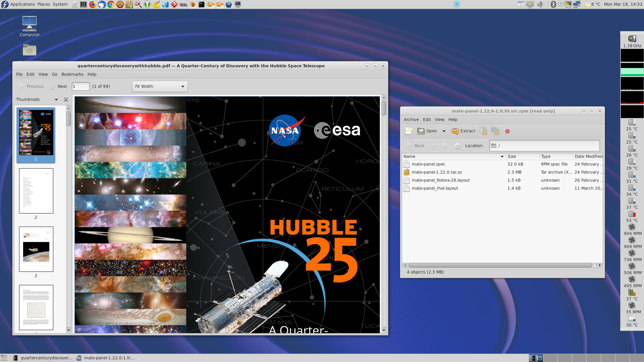Launch the green key password manager icon
Viewport: 644px width, 362px height.
point(147,4)
